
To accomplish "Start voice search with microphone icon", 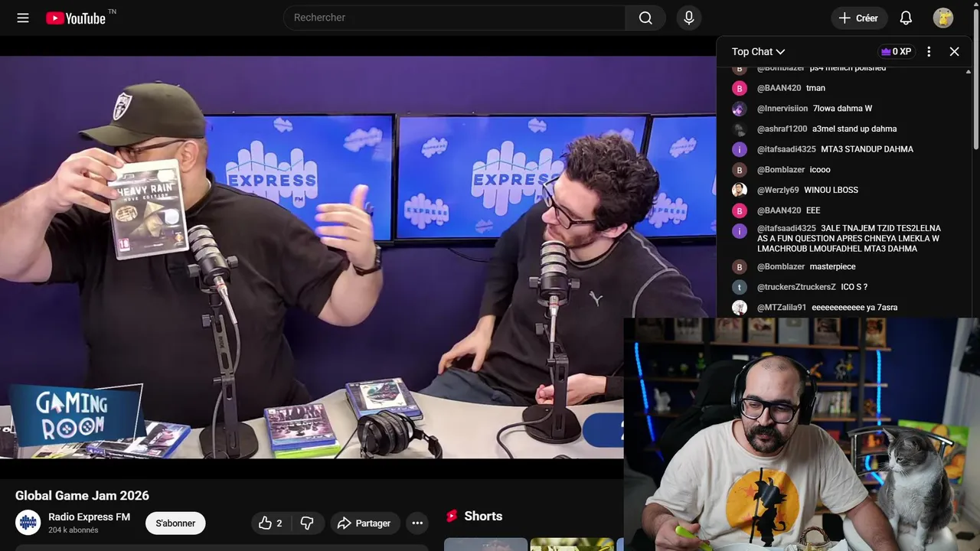I will point(689,18).
